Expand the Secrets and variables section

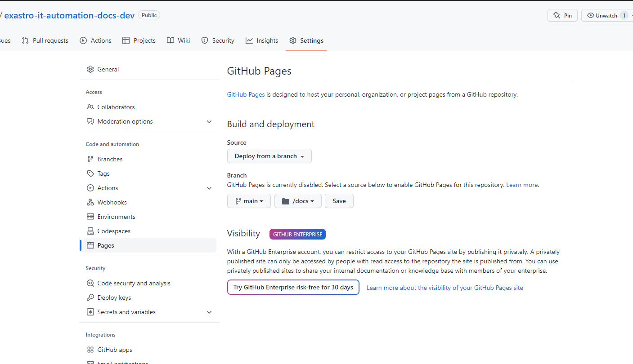(x=209, y=312)
